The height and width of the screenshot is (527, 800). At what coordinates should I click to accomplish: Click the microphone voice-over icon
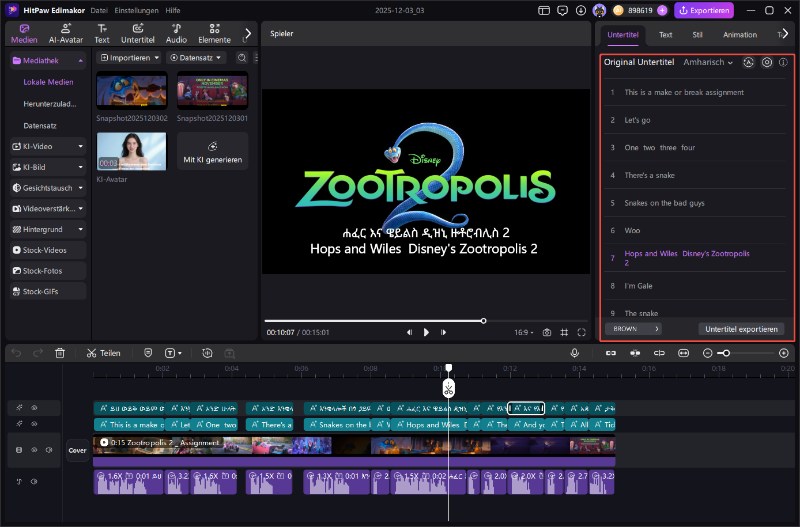click(575, 353)
